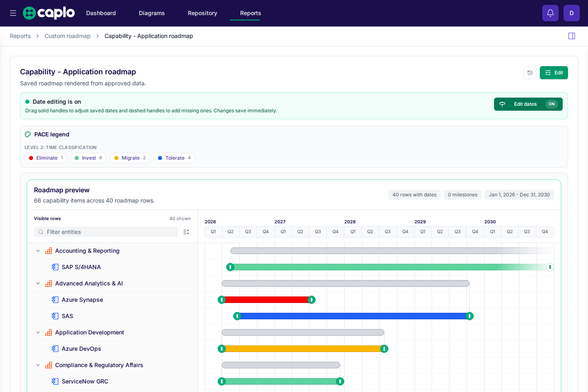Click the yellow Migrate color dot
The width and height of the screenshot is (588, 392).
pyautogui.click(x=116, y=158)
